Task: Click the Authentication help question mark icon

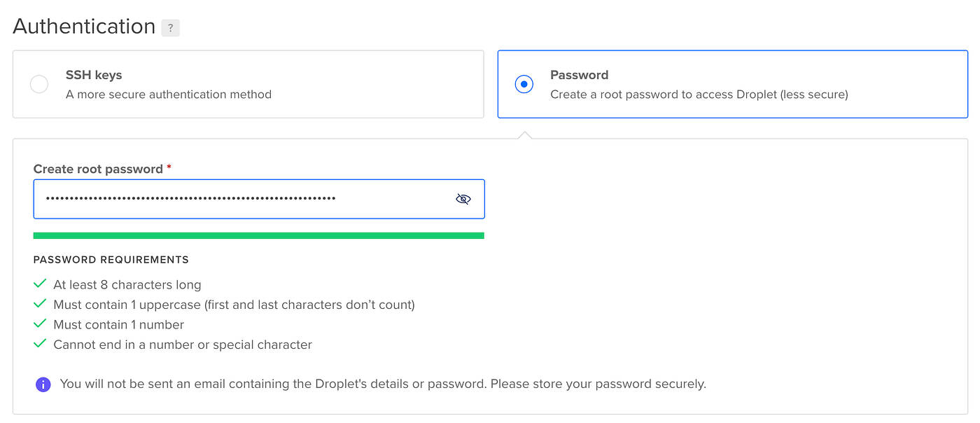Action: [x=170, y=28]
